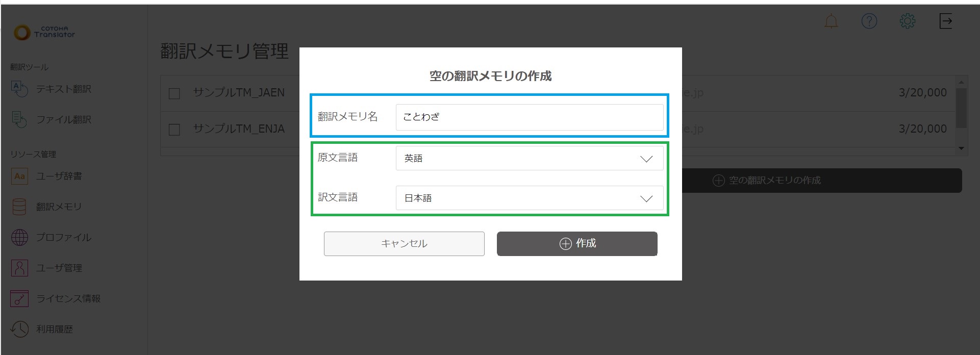Click the notification bell icon

pyautogui.click(x=831, y=21)
